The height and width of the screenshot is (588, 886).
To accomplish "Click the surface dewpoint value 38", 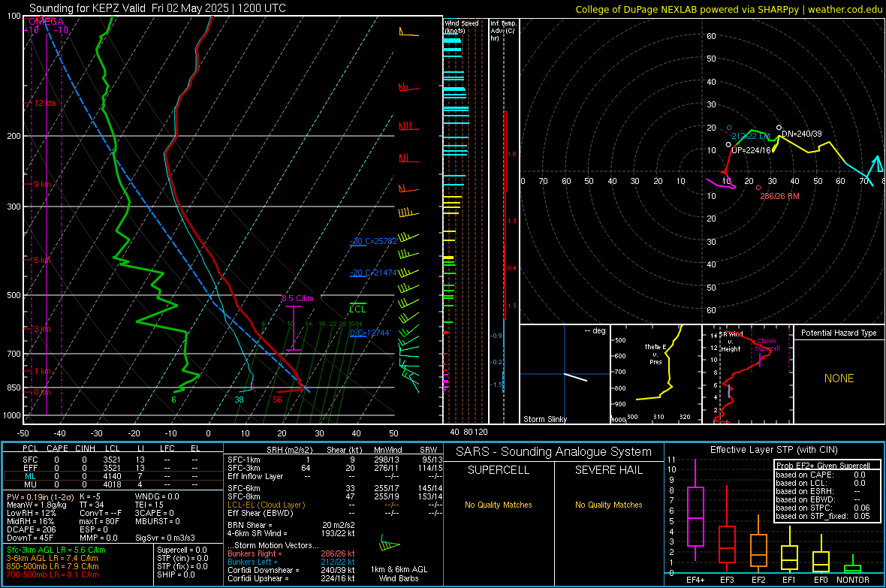I will click(239, 400).
